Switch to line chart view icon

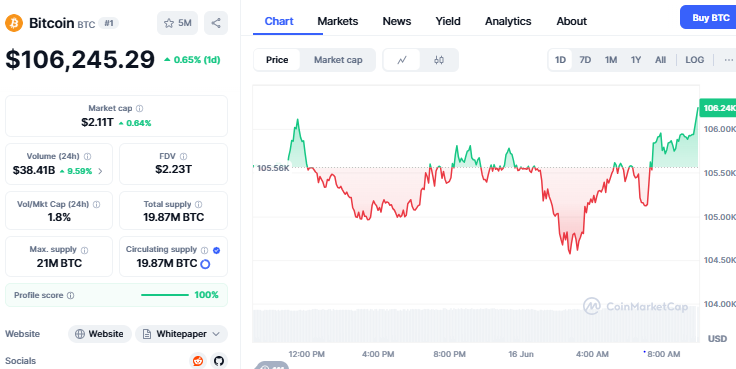402,60
